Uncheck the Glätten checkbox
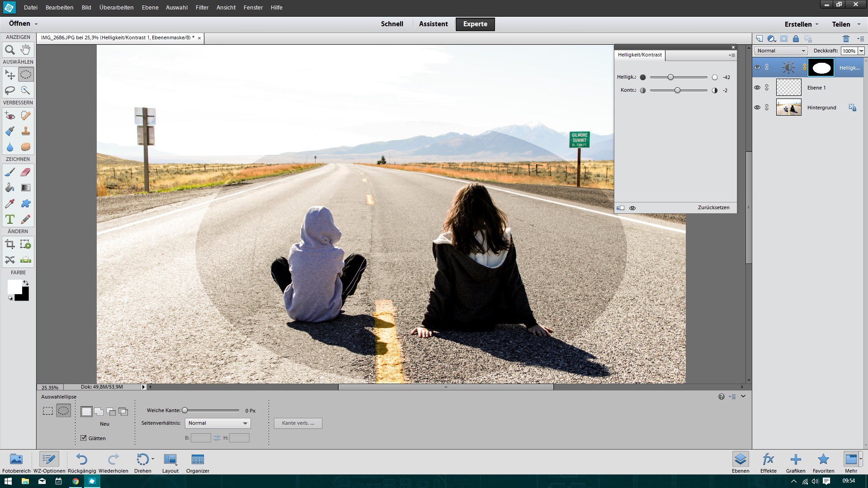 coord(84,438)
